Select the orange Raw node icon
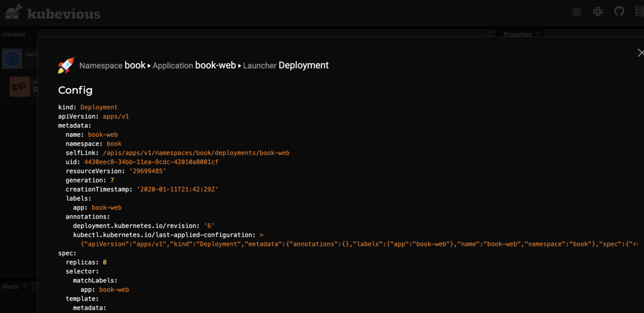The height and width of the screenshot is (313, 644). tap(20, 86)
